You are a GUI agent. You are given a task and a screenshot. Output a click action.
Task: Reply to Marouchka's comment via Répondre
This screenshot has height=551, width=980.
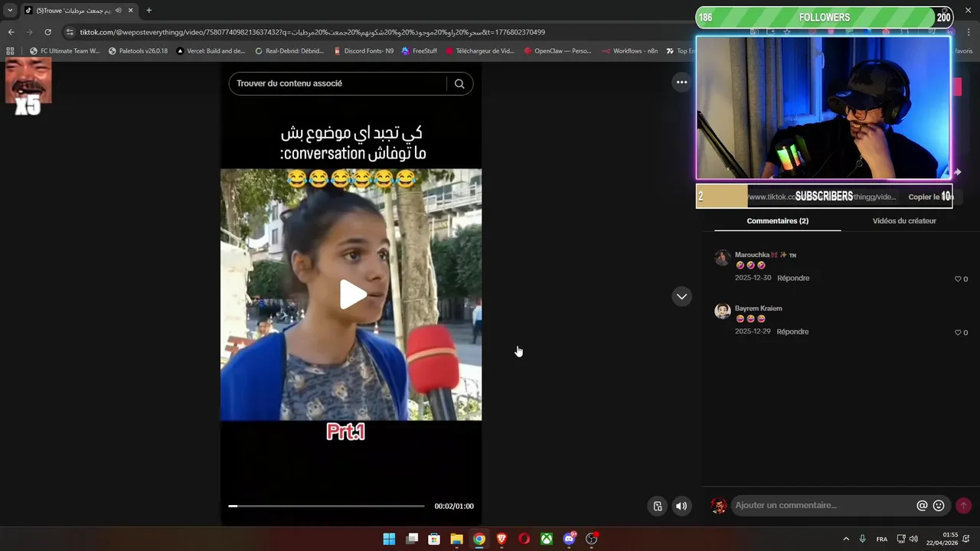793,278
